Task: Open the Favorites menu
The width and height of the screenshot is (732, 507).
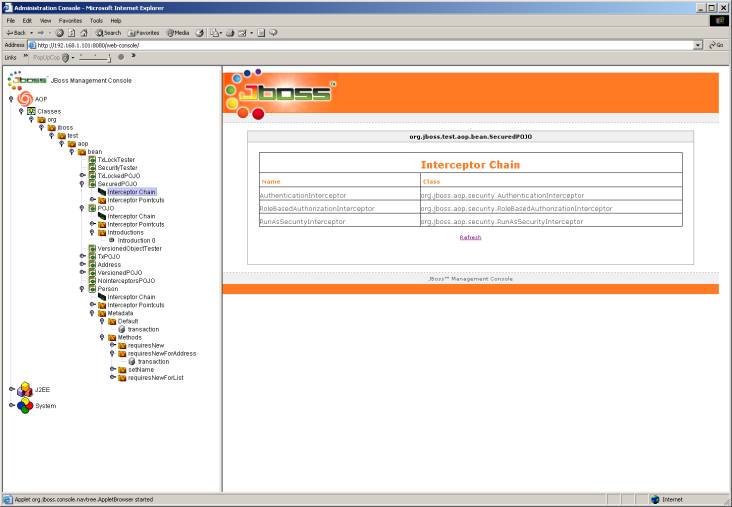Action: point(70,21)
